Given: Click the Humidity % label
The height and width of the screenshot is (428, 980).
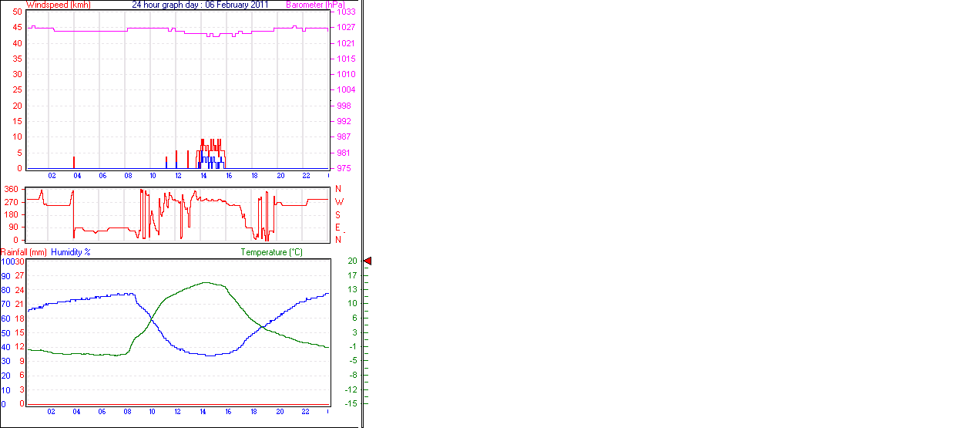Looking at the screenshot, I should pyautogui.click(x=71, y=252).
